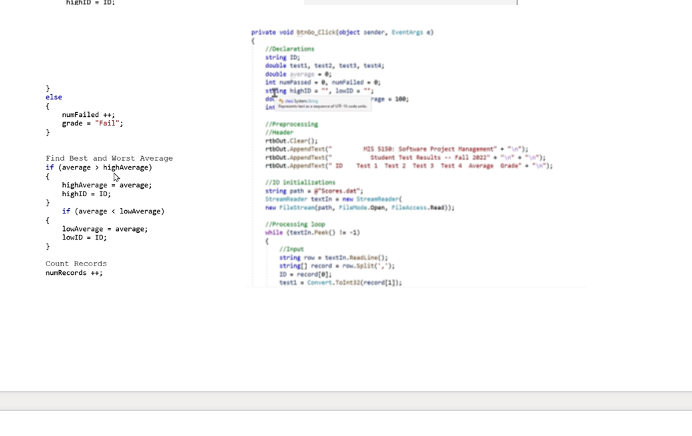
Task: Click the 'lowID = ID;' statement
Action: click(x=84, y=237)
